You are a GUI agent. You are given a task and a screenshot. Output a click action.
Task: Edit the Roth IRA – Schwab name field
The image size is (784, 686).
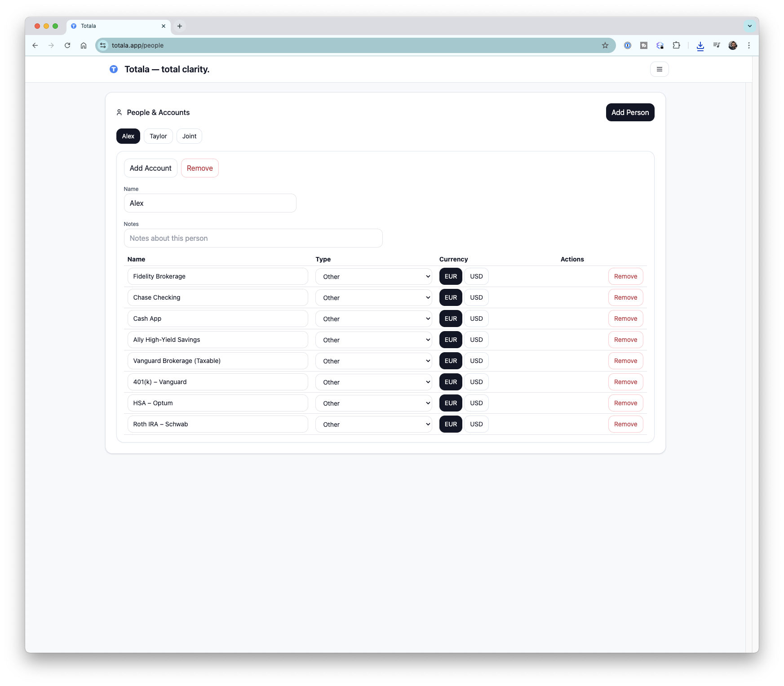218,424
